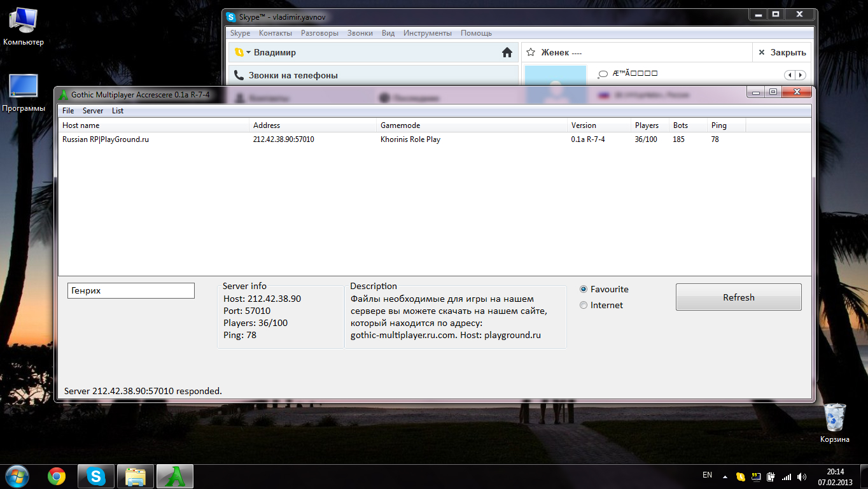Click the 185 bots cell
Screen dimensions: 868x489
pyautogui.click(x=679, y=139)
